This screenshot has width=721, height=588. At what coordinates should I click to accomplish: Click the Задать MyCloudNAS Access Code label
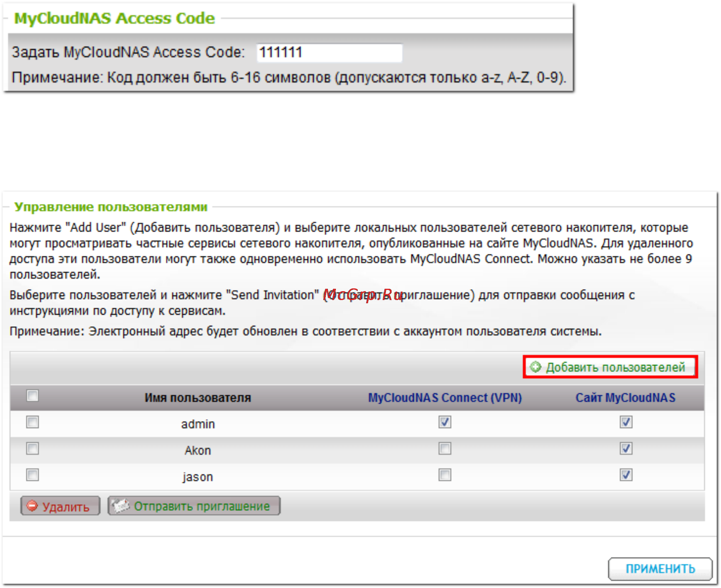pos(128,52)
